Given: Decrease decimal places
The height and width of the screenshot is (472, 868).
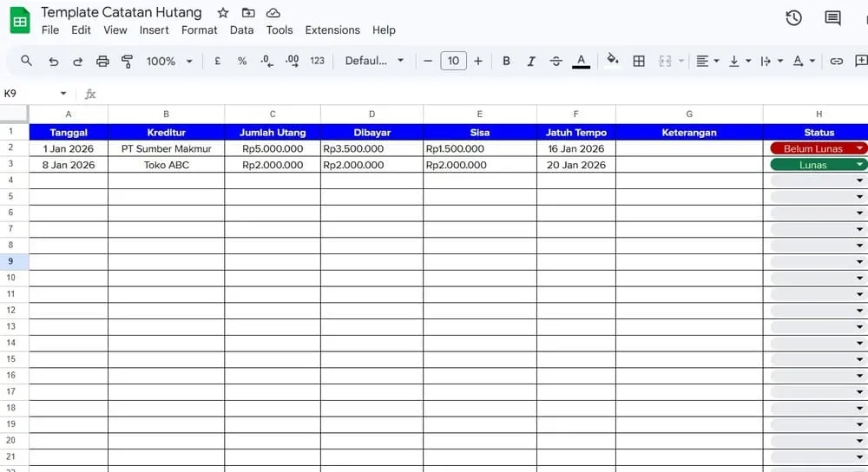Looking at the screenshot, I should 266,61.
